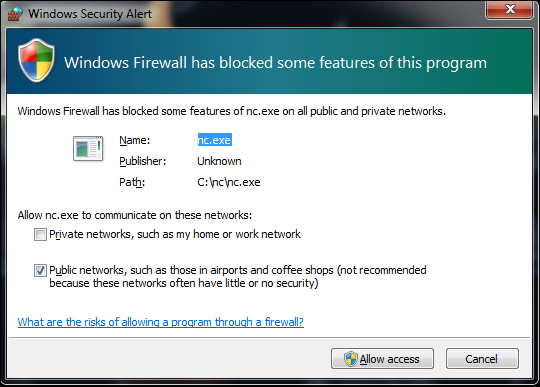Enable Private networks checkbox
The width and height of the screenshot is (540, 387).
(x=40, y=234)
